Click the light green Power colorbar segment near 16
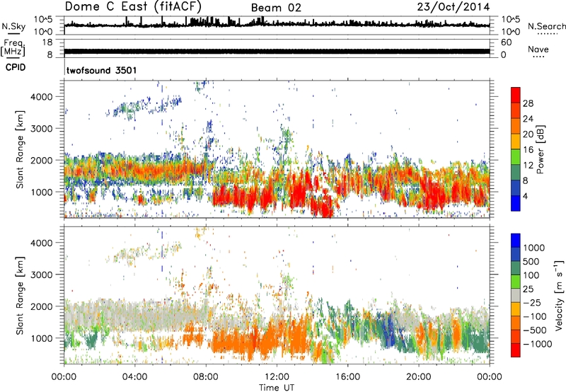Screen dimensions: 566x392 tap(516, 157)
